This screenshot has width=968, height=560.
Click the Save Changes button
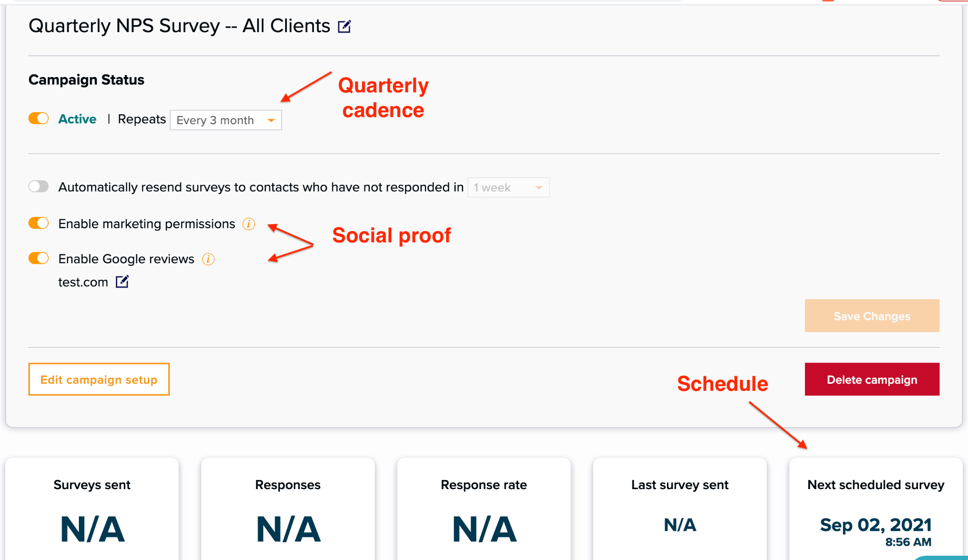pyautogui.click(x=872, y=316)
